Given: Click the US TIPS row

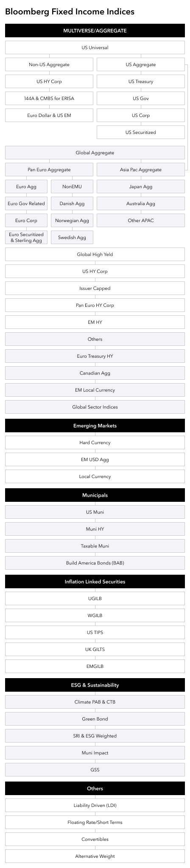Looking at the screenshot, I should pyautogui.click(x=95, y=632).
